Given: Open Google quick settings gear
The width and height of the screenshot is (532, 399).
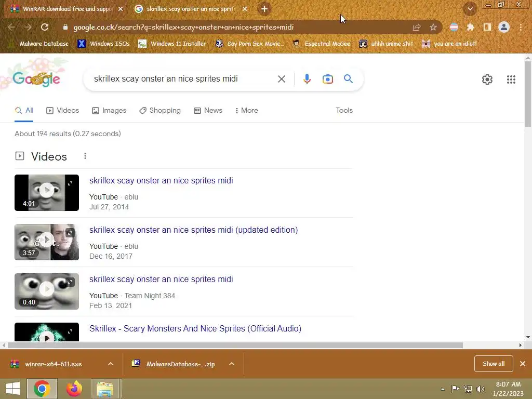Looking at the screenshot, I should (487, 79).
